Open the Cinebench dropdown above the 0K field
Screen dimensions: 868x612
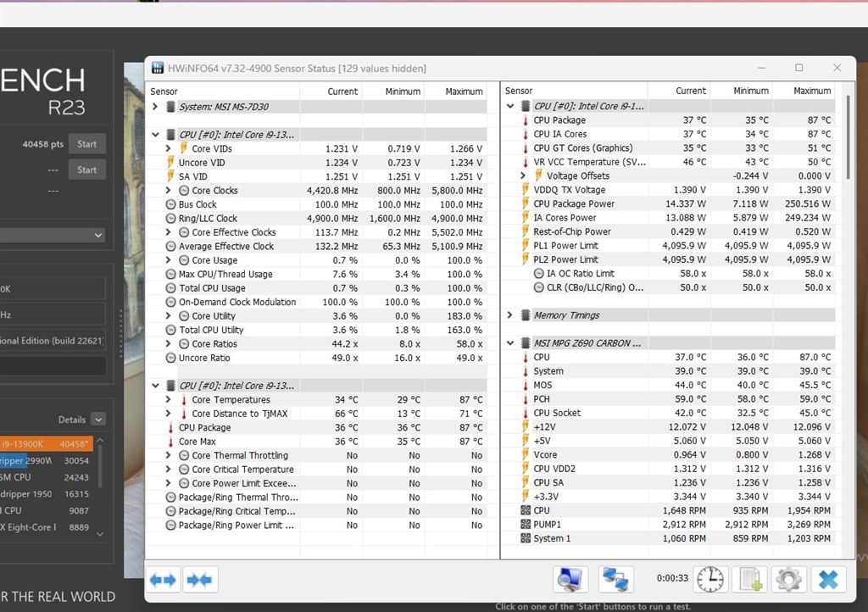[53, 235]
